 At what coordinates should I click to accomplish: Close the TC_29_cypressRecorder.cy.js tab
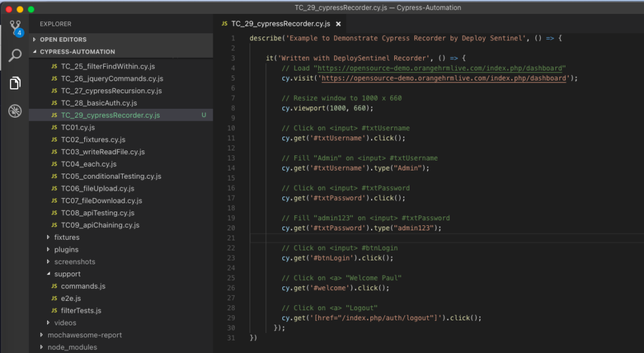(x=338, y=24)
